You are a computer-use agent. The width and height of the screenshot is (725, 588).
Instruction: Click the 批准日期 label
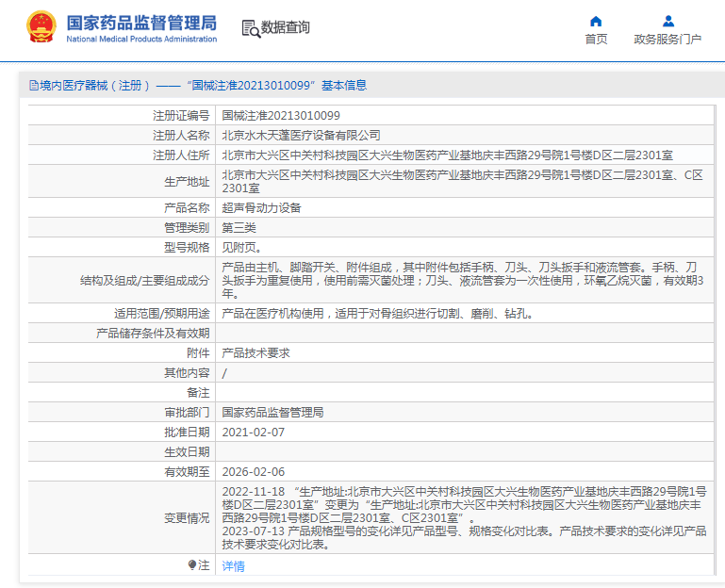point(187,433)
